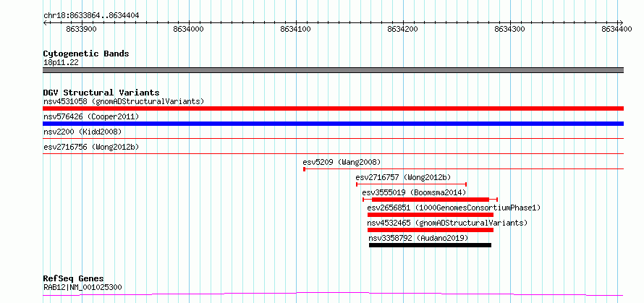644x303 pixels.
Task: Click the esv3555019 (Boomsma2014) label
Action: [x=414, y=192]
